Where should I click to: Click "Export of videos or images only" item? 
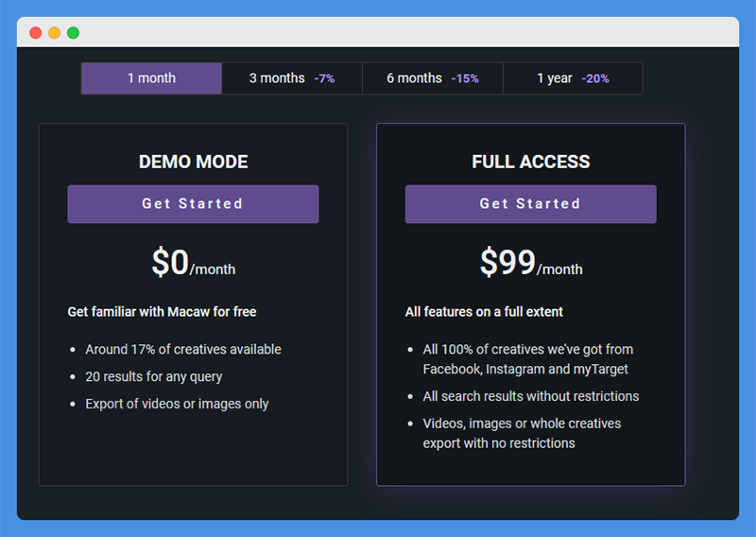[177, 404]
